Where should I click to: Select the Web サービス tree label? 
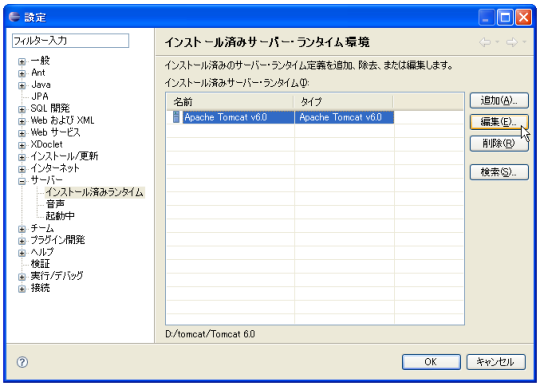pos(55,132)
